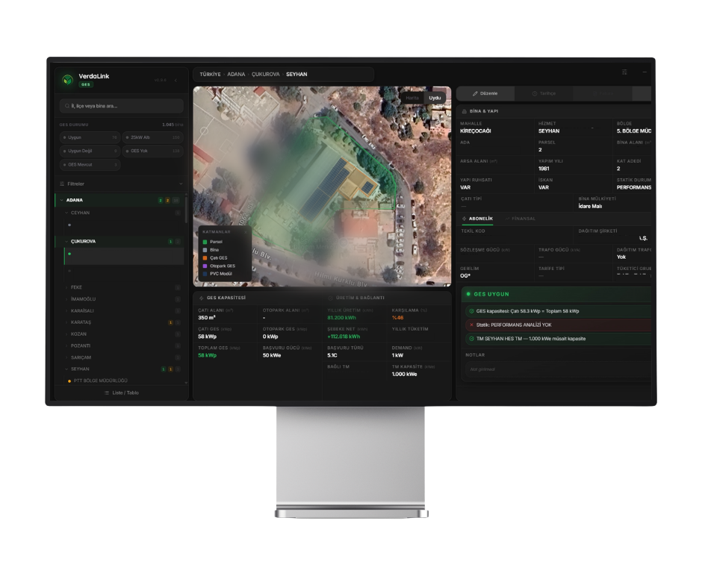702x588 pixels.
Task: Click the green Parsel layer swatch
Action: tap(205, 242)
